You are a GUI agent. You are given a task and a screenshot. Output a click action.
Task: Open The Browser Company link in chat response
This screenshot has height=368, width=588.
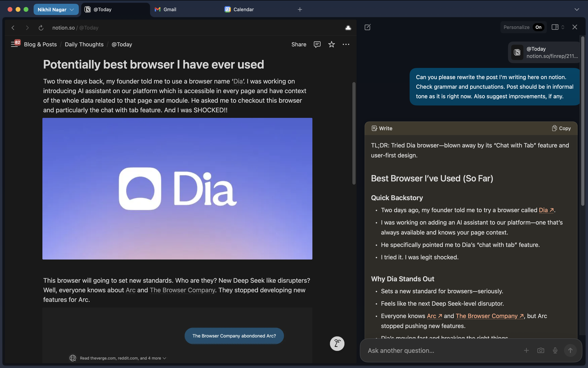[490, 316]
